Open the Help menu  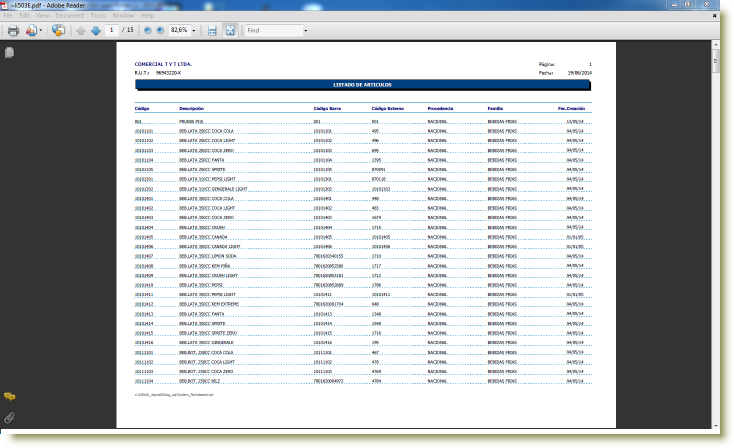pyautogui.click(x=147, y=15)
